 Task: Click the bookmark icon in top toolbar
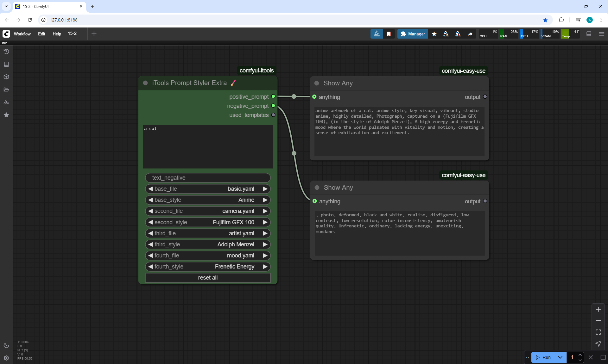(389, 34)
